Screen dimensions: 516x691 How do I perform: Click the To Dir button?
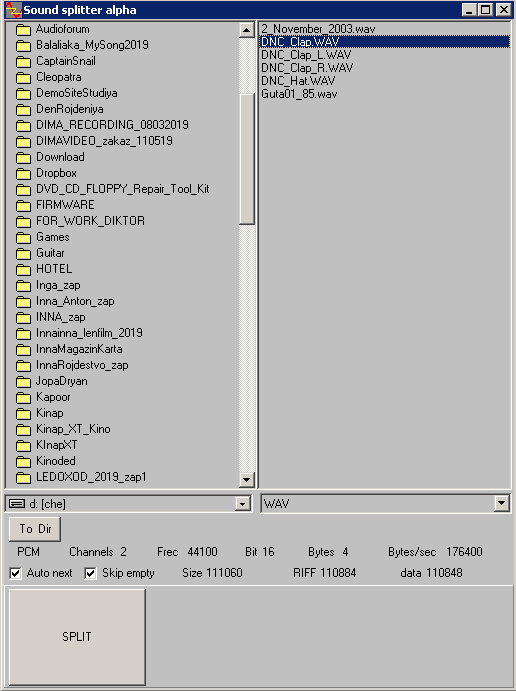[35, 529]
